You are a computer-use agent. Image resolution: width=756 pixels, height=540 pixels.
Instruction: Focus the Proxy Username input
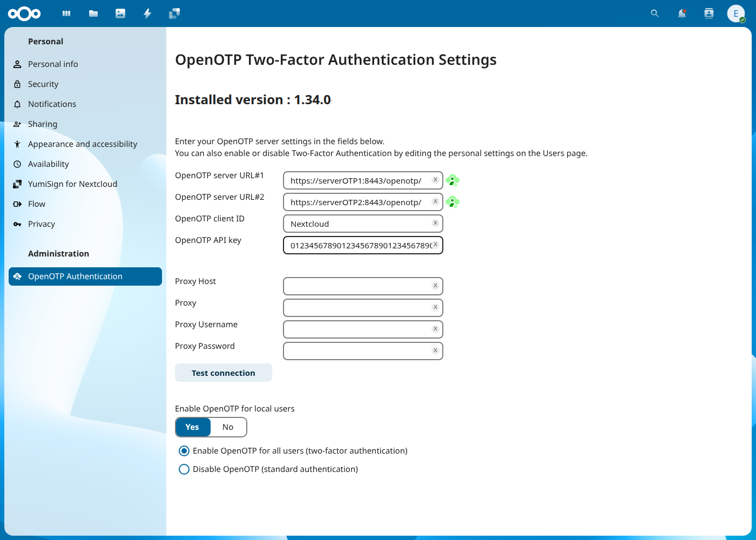(363, 329)
